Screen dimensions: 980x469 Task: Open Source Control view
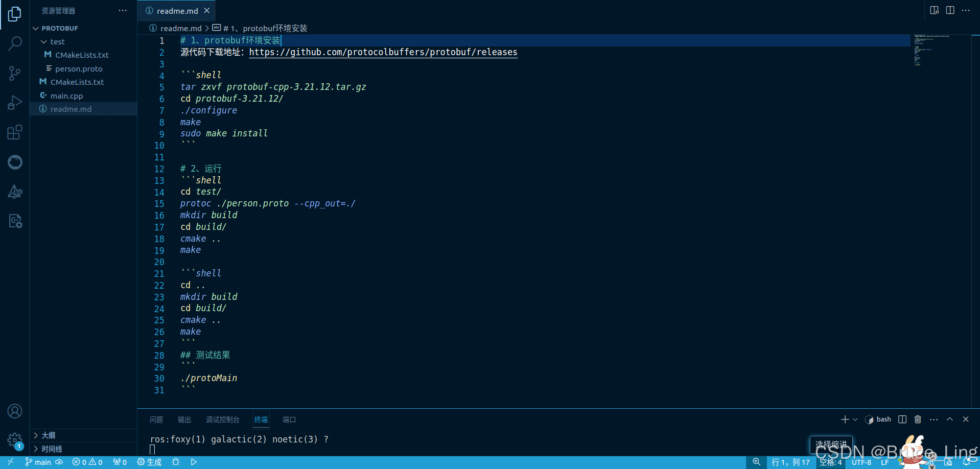(15, 73)
